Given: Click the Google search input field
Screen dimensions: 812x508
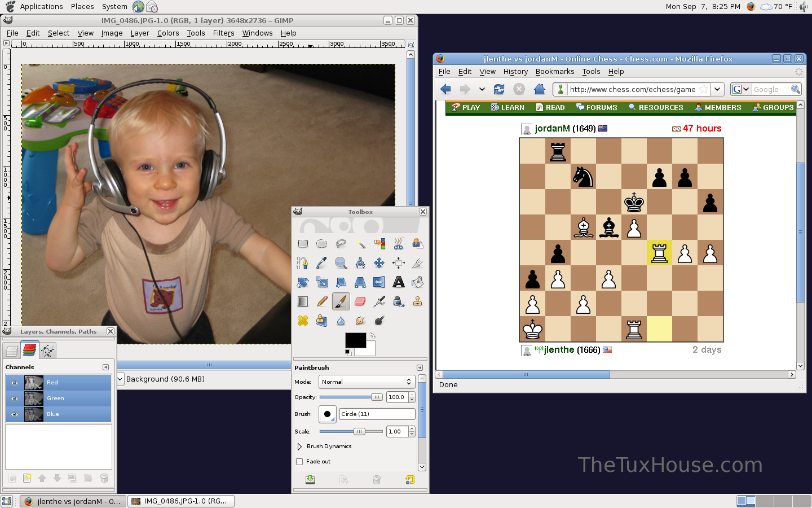Looking at the screenshot, I should 770,89.
